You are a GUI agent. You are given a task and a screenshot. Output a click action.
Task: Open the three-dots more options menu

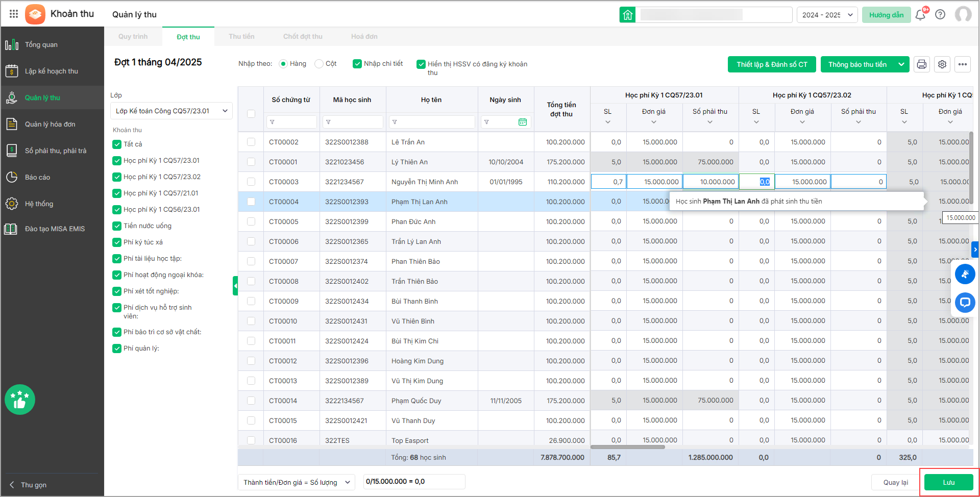(963, 64)
